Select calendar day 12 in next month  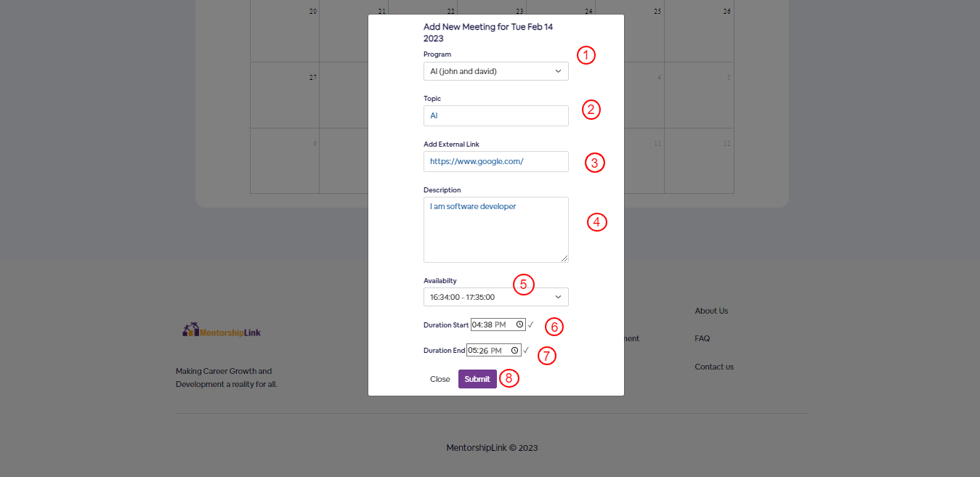click(x=699, y=160)
